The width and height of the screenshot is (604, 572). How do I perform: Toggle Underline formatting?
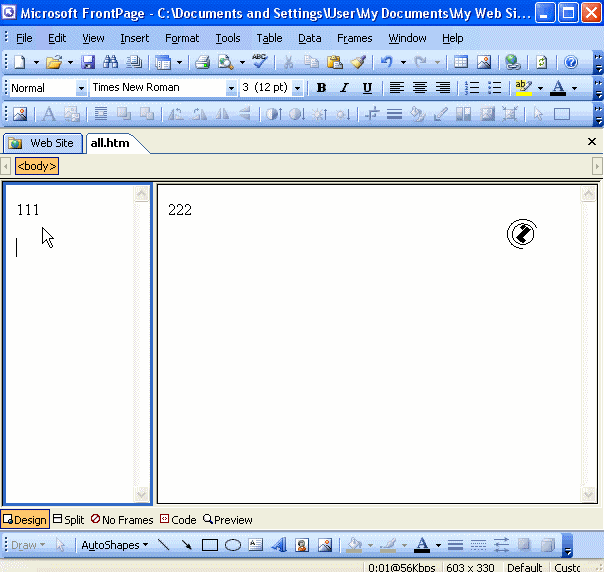point(367,88)
